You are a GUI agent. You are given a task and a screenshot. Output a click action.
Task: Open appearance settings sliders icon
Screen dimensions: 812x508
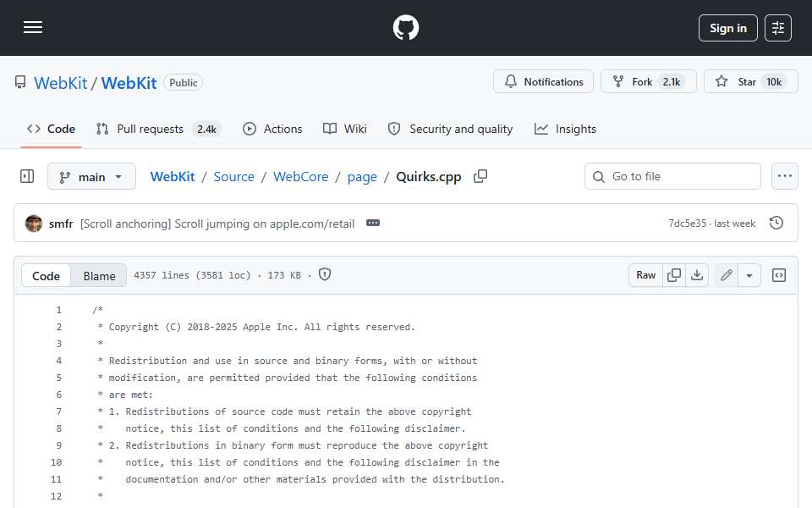[778, 28]
